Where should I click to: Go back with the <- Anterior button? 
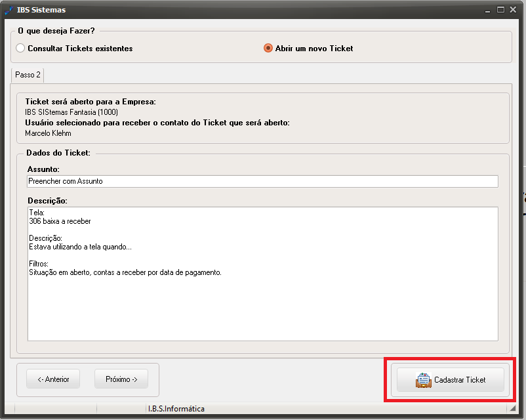click(x=53, y=379)
